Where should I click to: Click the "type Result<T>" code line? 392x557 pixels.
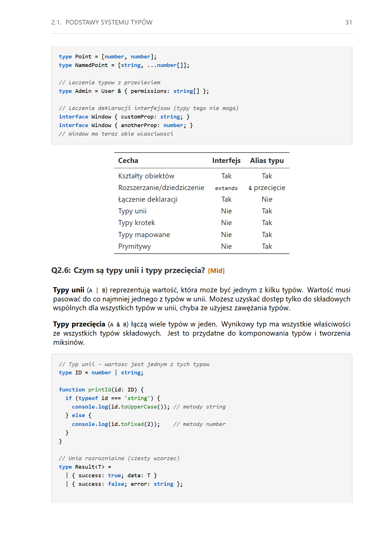[x=85, y=467]
